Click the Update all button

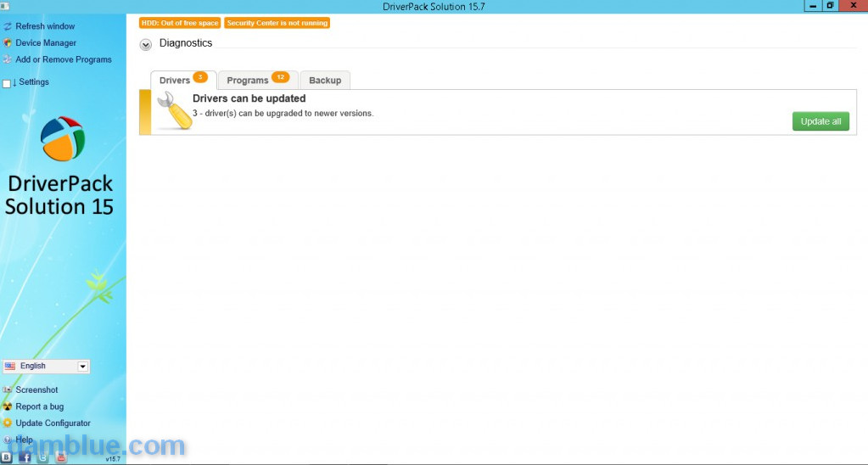820,122
